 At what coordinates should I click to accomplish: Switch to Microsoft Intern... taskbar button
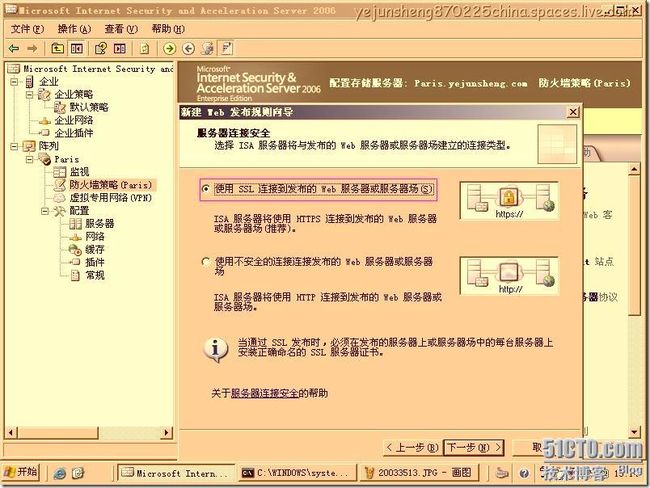177,473
